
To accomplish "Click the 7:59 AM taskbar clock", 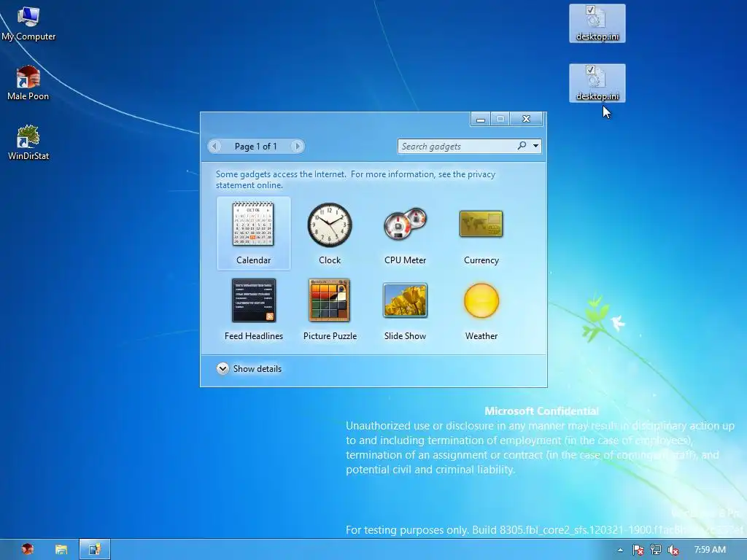I will (x=710, y=550).
